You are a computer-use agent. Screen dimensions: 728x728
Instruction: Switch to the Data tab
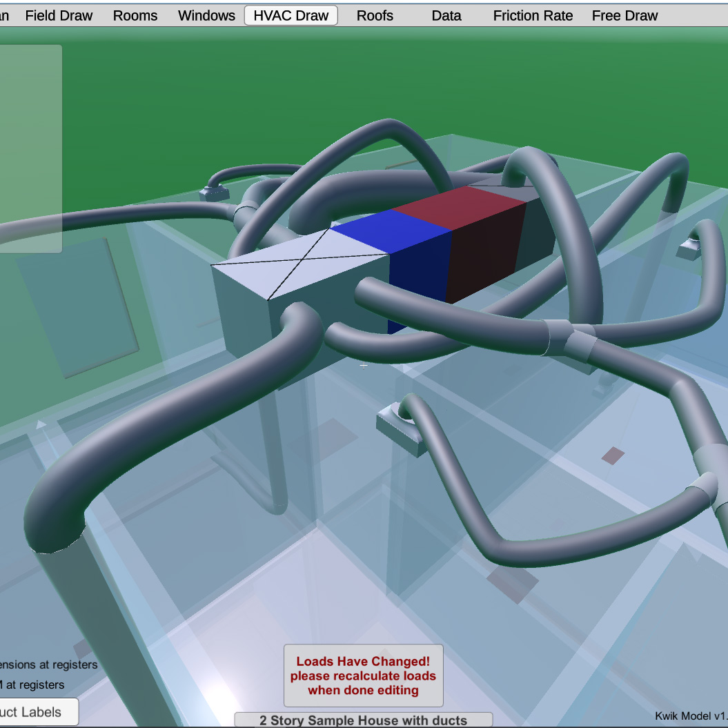(446, 16)
